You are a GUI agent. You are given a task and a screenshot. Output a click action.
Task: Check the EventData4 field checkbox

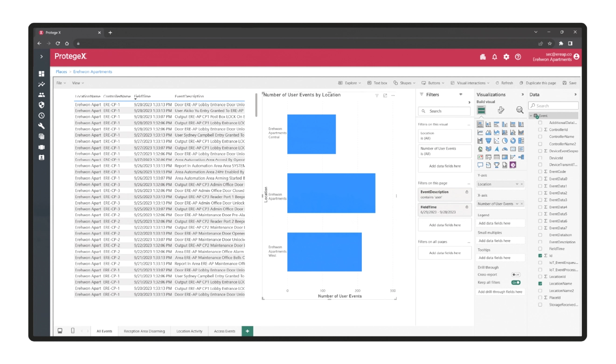(540, 207)
